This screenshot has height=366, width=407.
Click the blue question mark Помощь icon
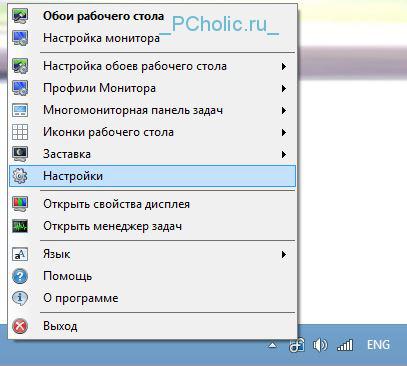coord(20,276)
